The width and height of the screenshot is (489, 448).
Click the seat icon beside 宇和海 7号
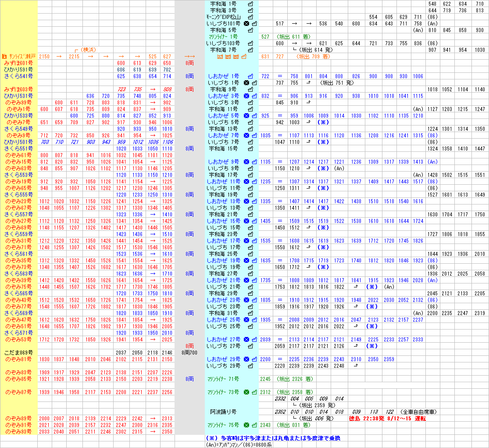click(x=250, y=50)
